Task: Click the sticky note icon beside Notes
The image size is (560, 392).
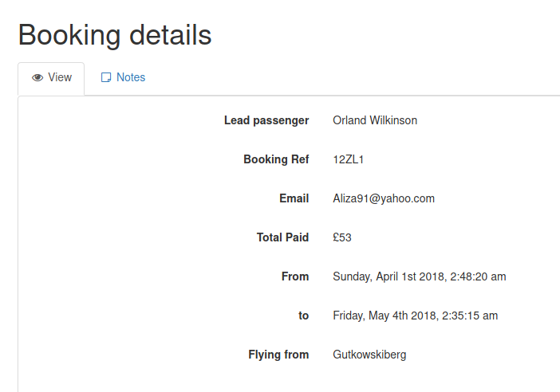Action: tap(106, 77)
